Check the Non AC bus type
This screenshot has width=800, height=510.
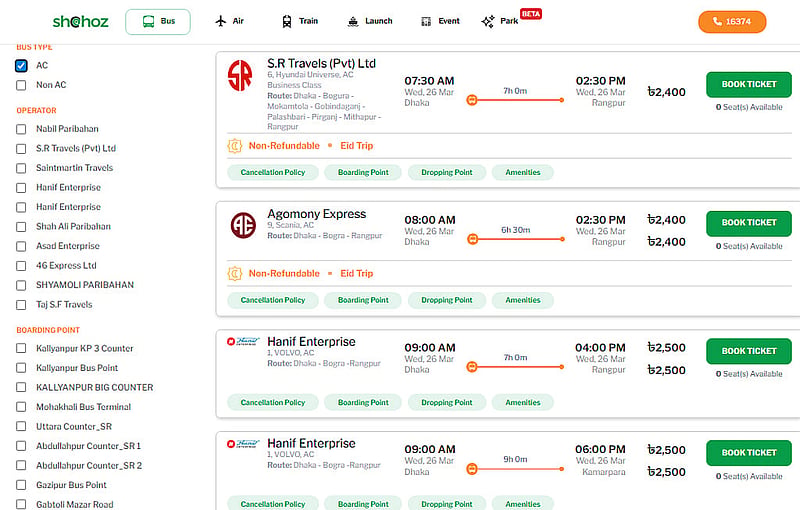tap(21, 85)
